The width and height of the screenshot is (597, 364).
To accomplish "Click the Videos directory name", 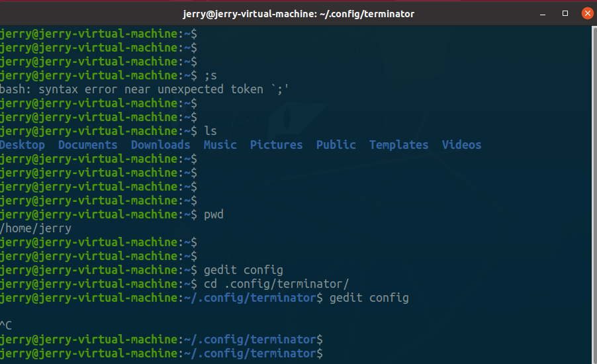I will pyautogui.click(x=461, y=145).
